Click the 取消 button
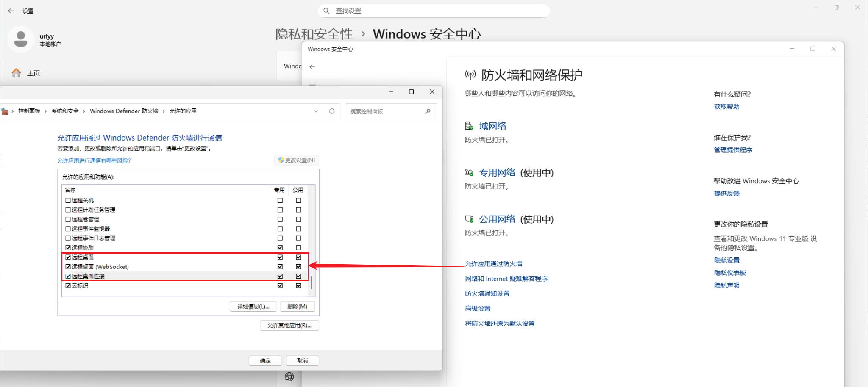868x387 pixels. [x=302, y=361]
